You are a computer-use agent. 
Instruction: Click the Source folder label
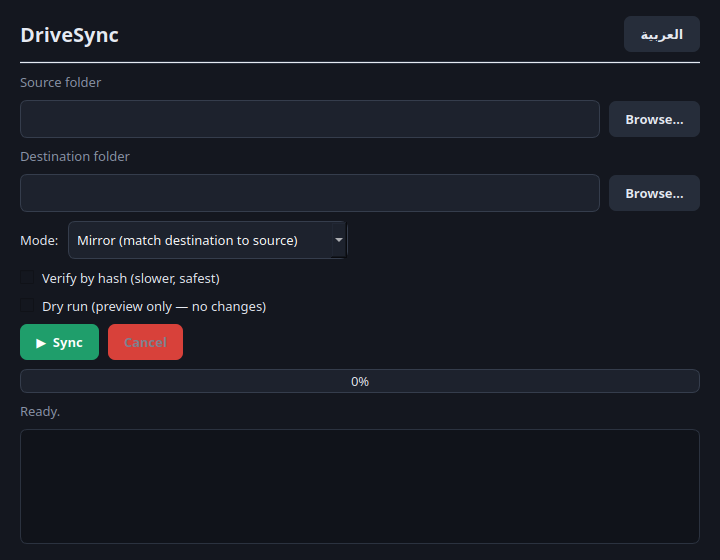click(x=61, y=83)
